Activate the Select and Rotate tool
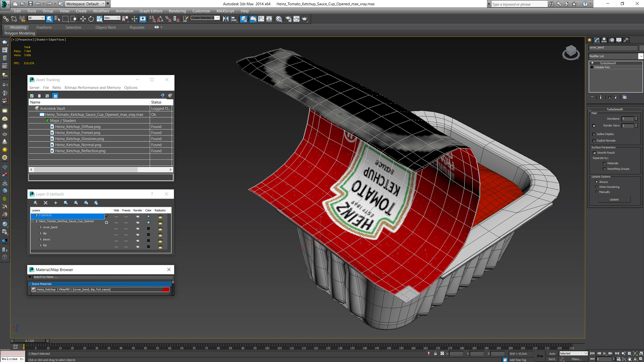The height and width of the screenshot is (362, 644). 91,19
